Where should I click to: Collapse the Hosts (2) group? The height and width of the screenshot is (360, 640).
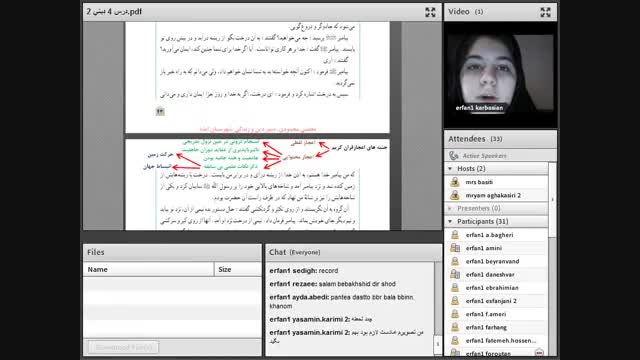450,169
